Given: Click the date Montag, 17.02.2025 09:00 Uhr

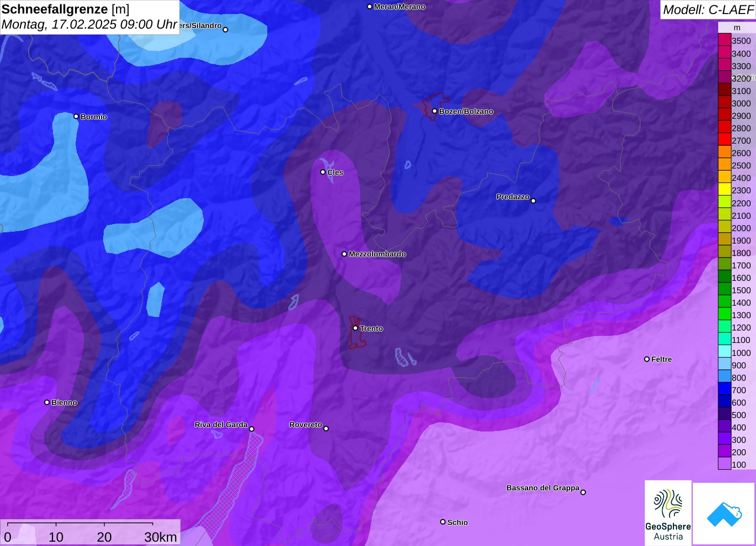Looking at the screenshot, I should click(89, 24).
